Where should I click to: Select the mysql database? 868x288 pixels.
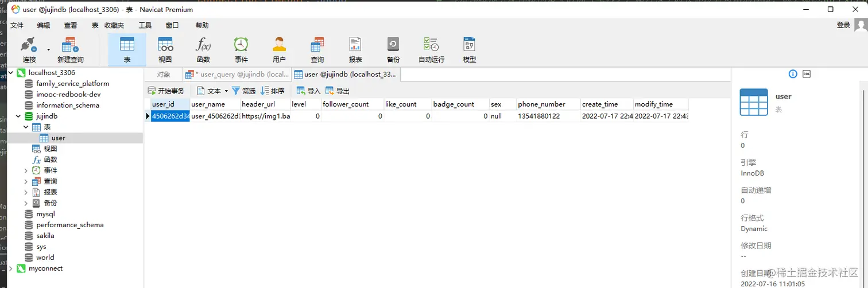pyautogui.click(x=45, y=214)
